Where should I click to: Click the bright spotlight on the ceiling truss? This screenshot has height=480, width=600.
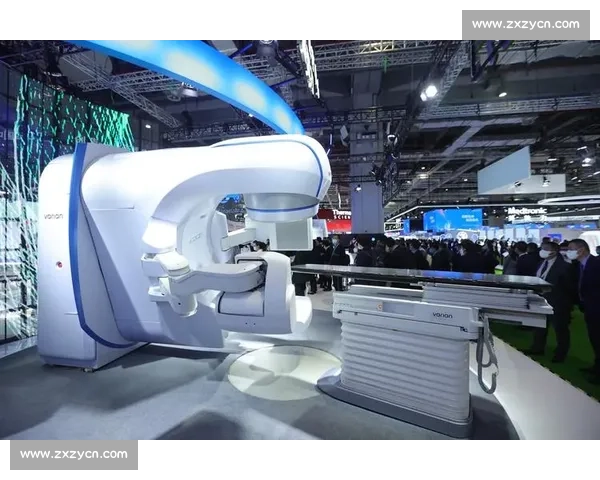[429, 92]
